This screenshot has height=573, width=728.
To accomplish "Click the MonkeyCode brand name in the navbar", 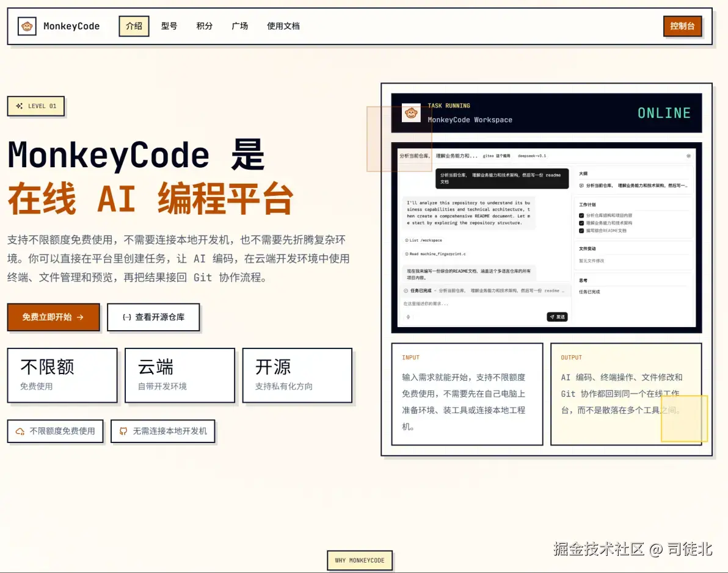I will tap(71, 26).
